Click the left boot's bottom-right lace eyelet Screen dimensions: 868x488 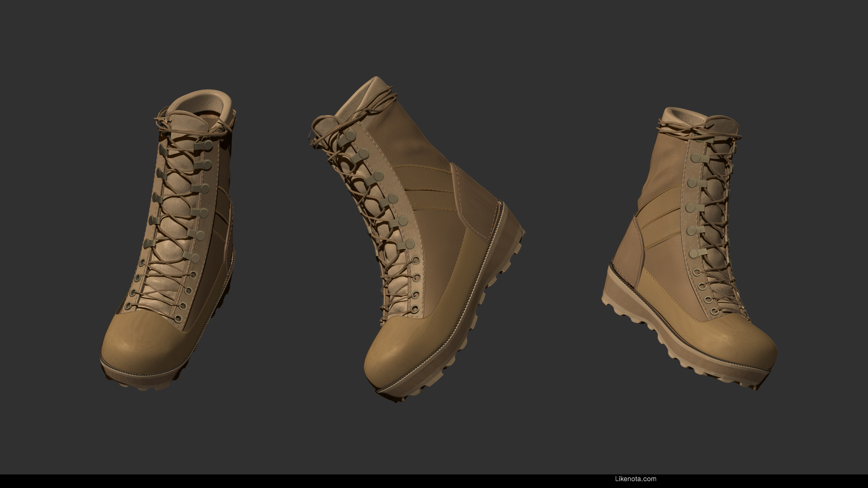tap(178, 319)
